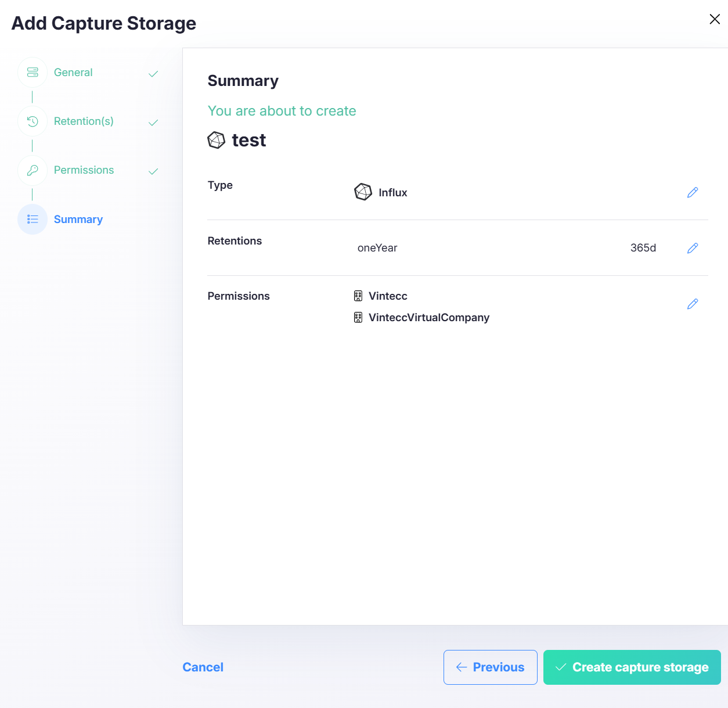
Task: Go to the Retention(s) step
Action: 84,121
